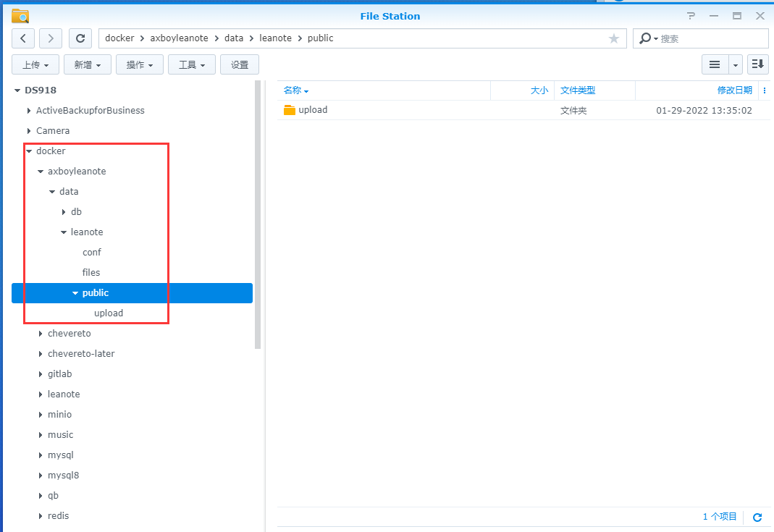Expand the gitlab folder node

point(41,374)
